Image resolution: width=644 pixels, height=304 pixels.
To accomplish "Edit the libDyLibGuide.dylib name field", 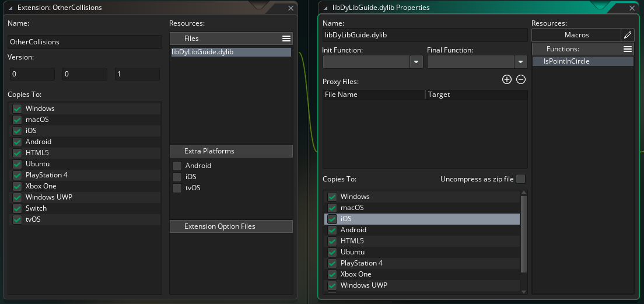I will [x=425, y=36].
